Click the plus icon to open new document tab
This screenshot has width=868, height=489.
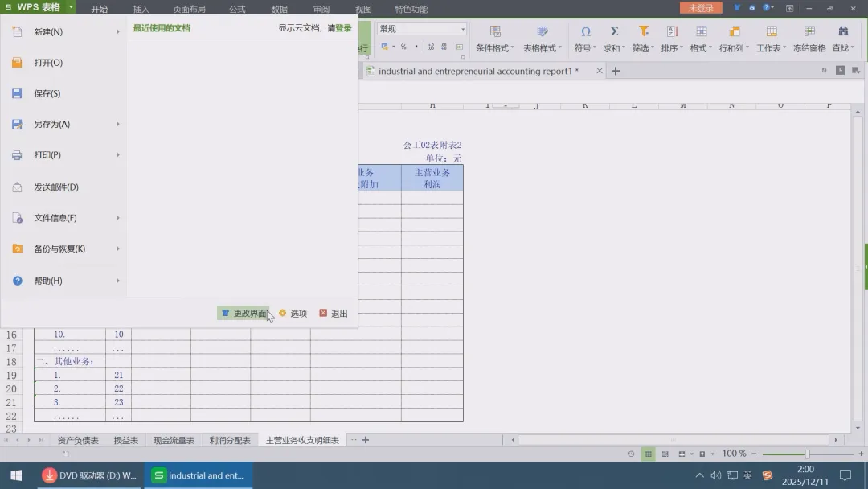(616, 71)
